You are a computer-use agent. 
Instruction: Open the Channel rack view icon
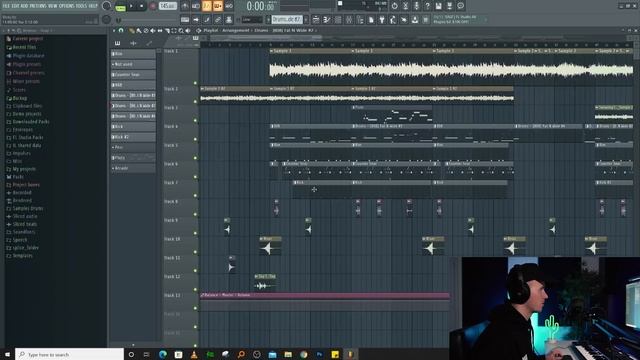click(x=338, y=20)
